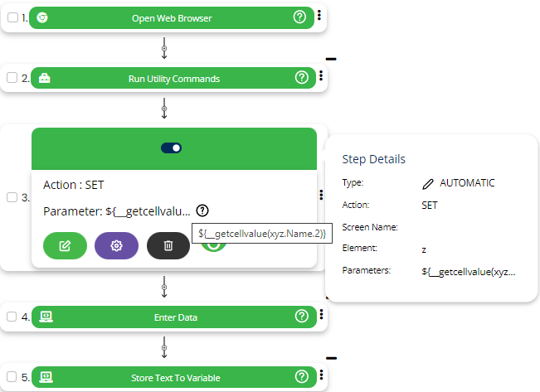Image resolution: width=540 pixels, height=392 pixels.
Task: Click the Store Text To Variable step bar
Action: tap(175, 377)
